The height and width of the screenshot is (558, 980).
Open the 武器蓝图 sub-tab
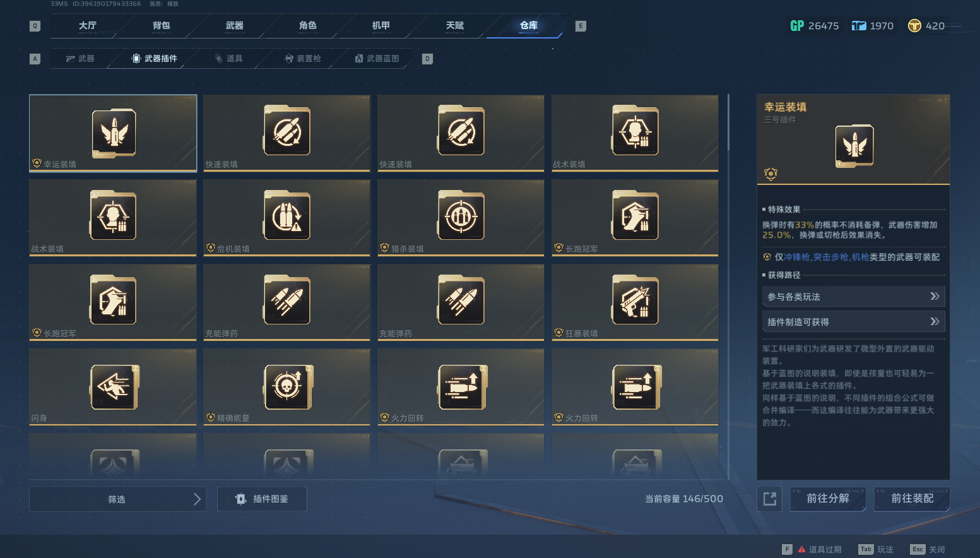point(377,59)
